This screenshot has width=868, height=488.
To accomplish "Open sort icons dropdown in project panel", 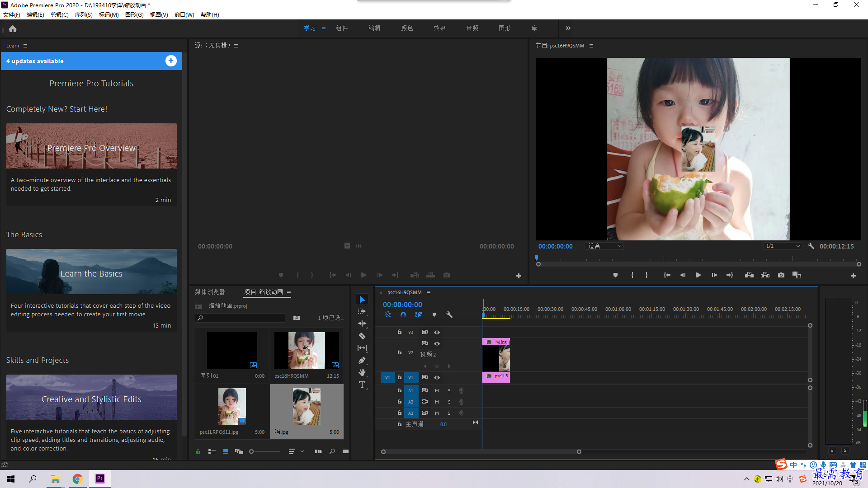I will click(x=296, y=451).
